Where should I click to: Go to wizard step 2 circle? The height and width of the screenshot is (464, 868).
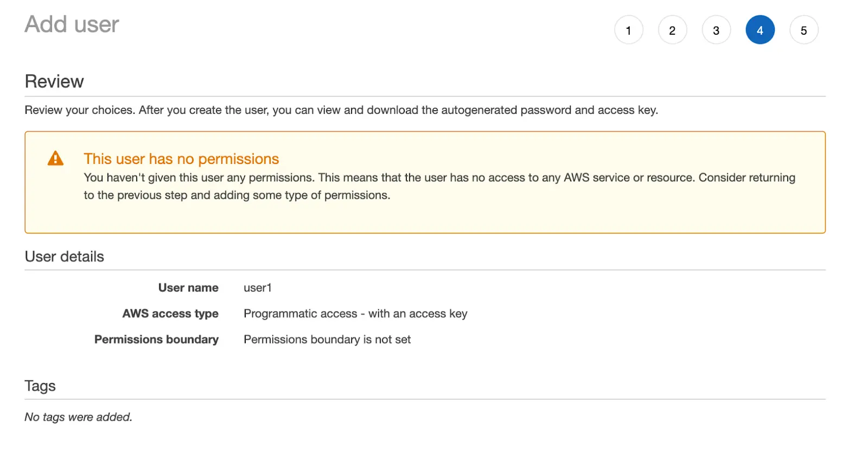pos(672,30)
